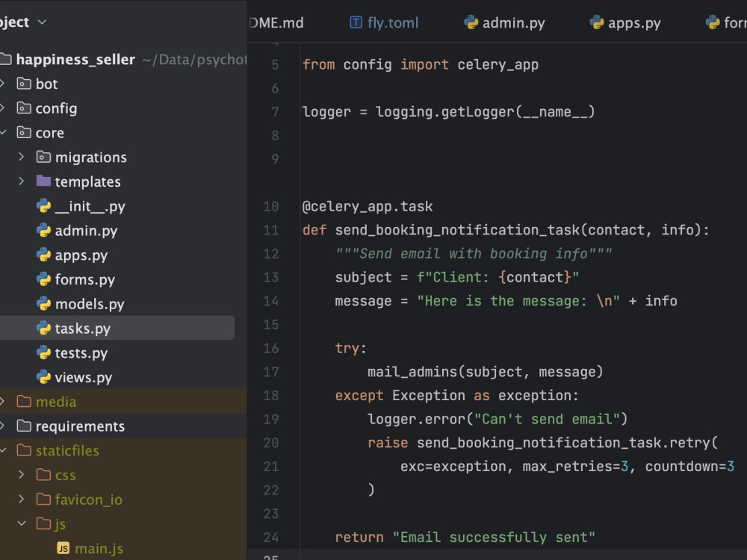The image size is (747, 560).
Task: Open models.py in the project tree
Action: click(90, 304)
